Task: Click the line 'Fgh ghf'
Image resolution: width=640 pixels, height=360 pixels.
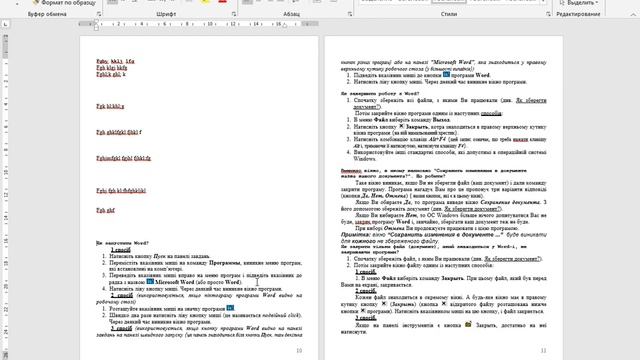Action: click(105, 210)
